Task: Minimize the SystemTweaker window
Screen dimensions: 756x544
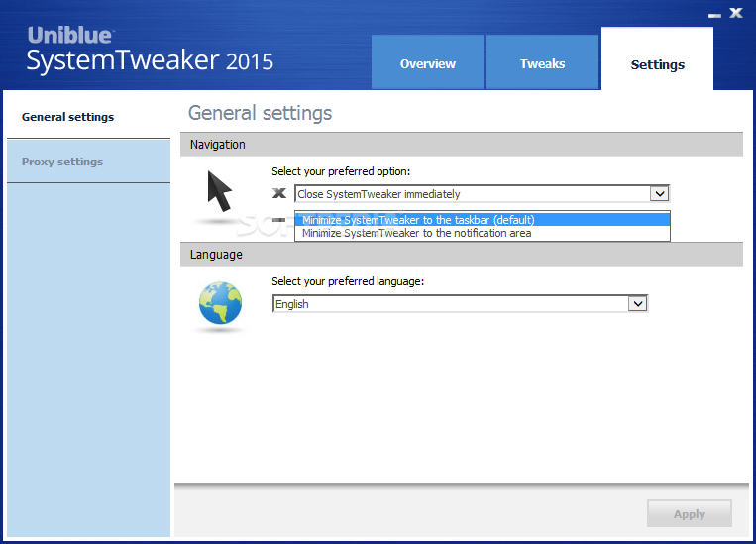Action: (714, 16)
